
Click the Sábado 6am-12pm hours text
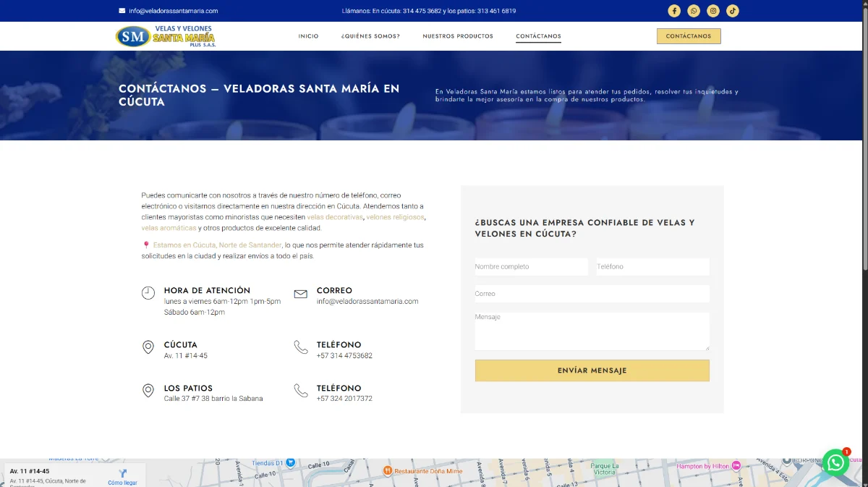point(195,313)
